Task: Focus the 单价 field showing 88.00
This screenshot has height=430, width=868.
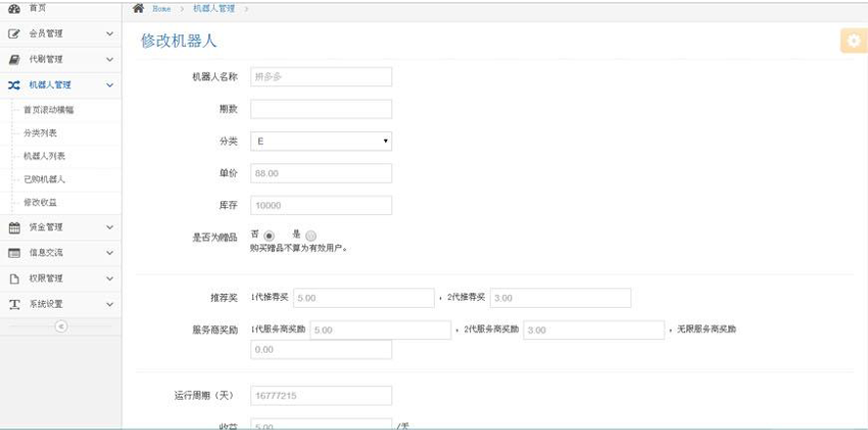Action: tap(321, 173)
